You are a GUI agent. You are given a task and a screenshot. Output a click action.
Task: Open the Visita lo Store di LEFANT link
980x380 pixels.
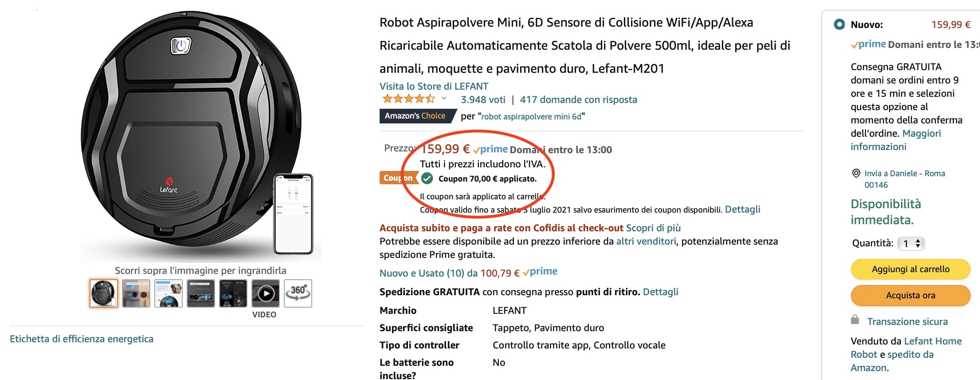coord(434,86)
